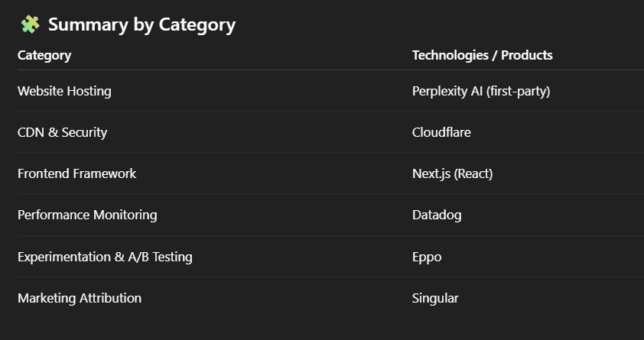Select the 'Performance Monitoring' category cell
Viewport: 644px width, 340px height.
[87, 215]
